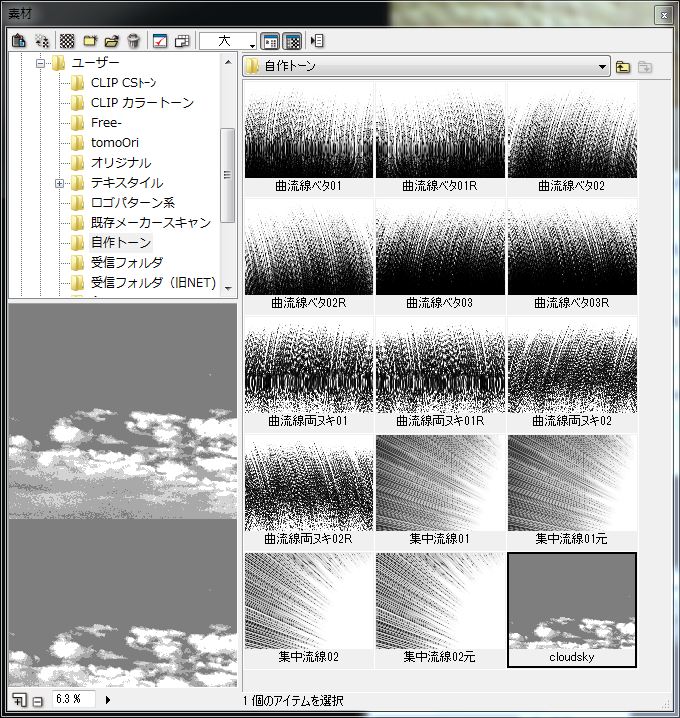The image size is (680, 718).
Task: Click the preview zoom in icon
Action: 19,700
